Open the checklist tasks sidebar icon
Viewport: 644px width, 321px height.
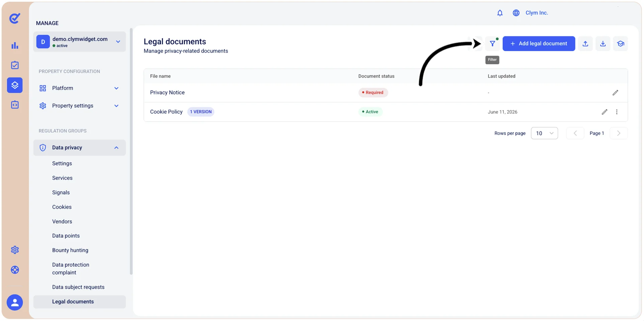[x=15, y=65]
